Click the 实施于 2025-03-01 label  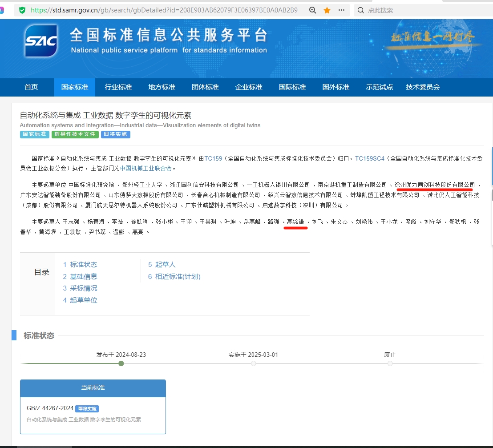pos(253,355)
